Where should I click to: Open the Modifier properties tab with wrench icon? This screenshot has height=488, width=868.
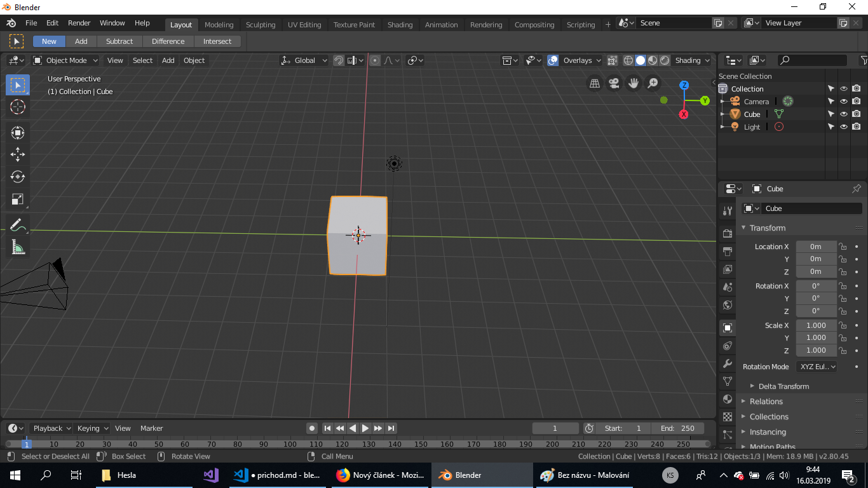(727, 363)
